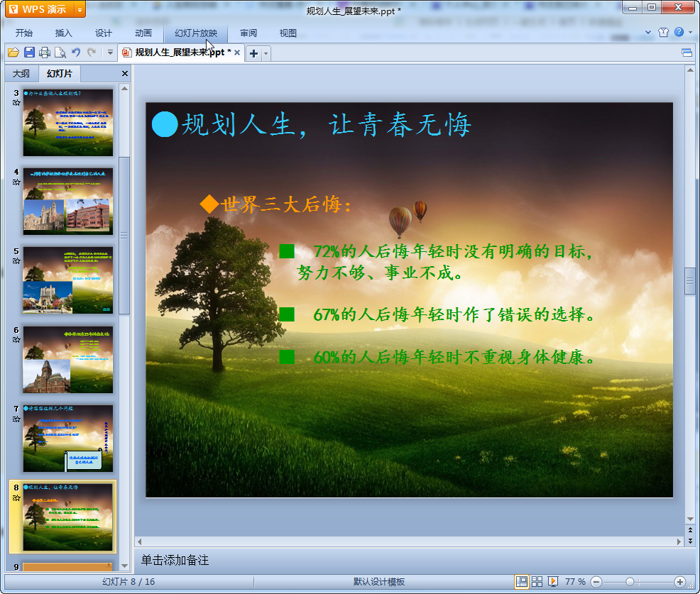Add a new document tab with plus
Screen dimensions: 700x594
[x=253, y=53]
